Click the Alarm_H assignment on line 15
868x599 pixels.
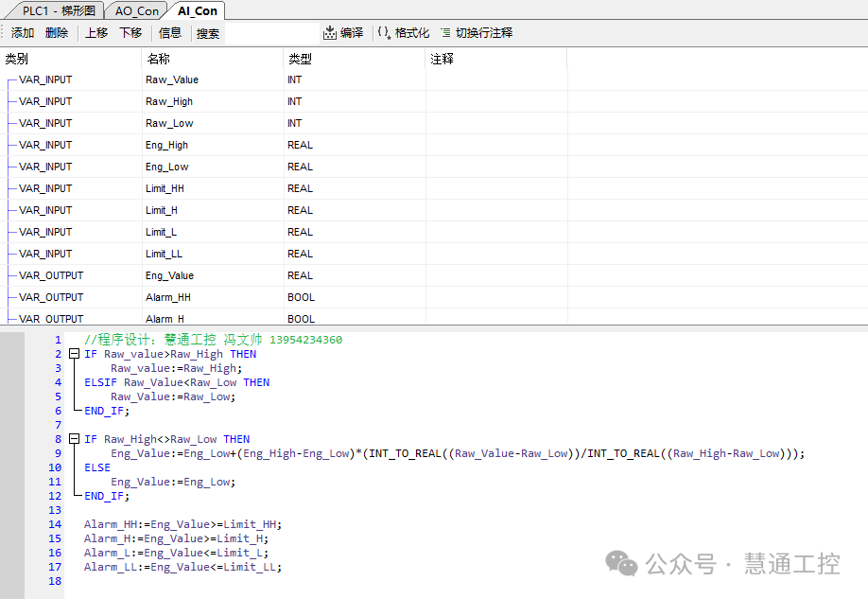(x=177, y=538)
